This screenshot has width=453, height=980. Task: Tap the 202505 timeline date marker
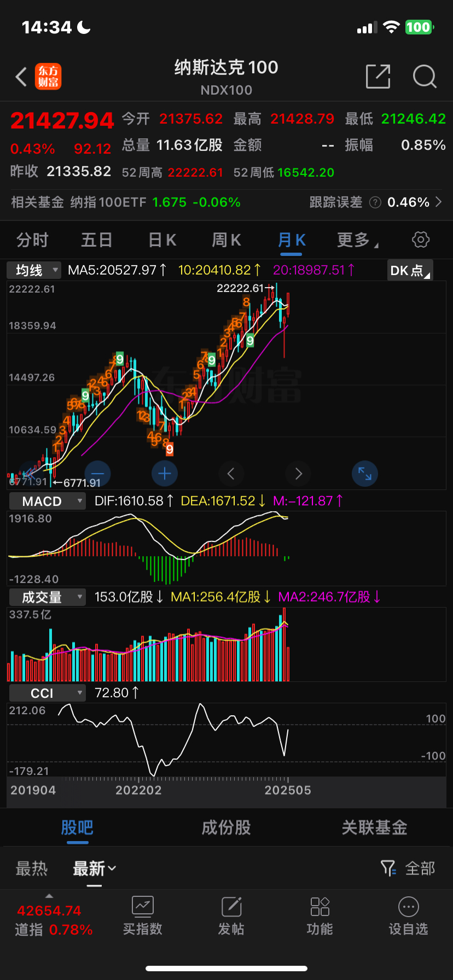point(288,790)
